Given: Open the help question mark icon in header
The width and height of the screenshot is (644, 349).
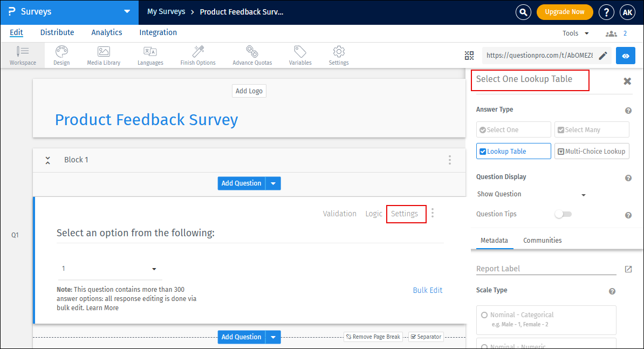Looking at the screenshot, I should pyautogui.click(x=606, y=12).
